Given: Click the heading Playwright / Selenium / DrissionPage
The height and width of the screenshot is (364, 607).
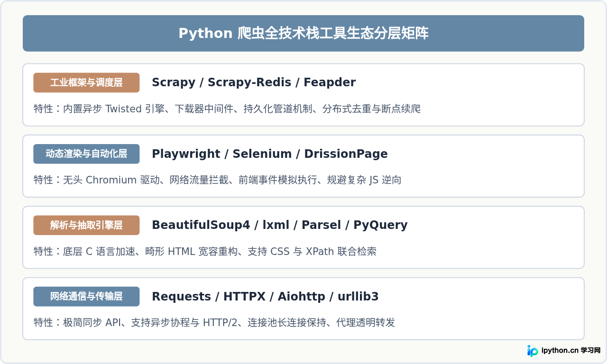Looking at the screenshot, I should 270,154.
